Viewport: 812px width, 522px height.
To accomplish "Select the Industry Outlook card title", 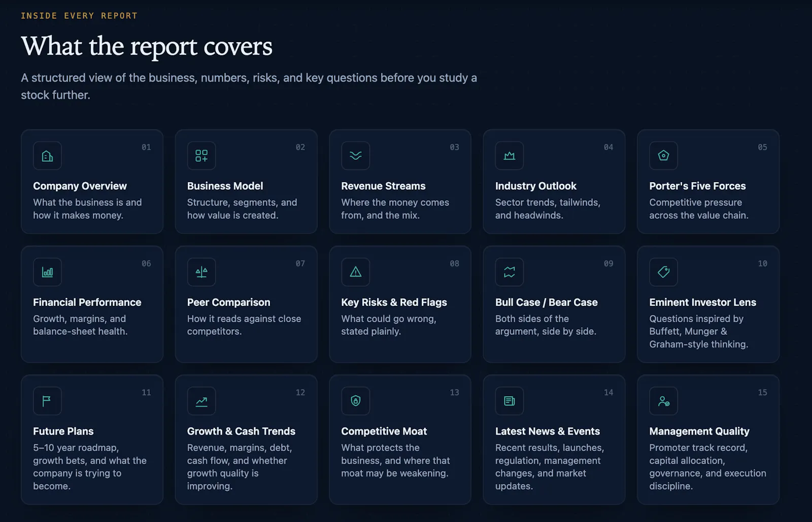I will click(536, 186).
